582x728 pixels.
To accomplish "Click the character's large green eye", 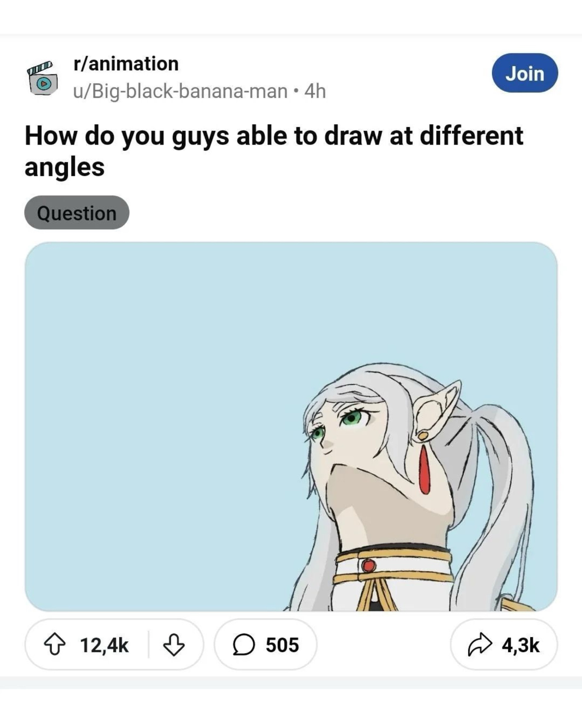I will point(352,418).
